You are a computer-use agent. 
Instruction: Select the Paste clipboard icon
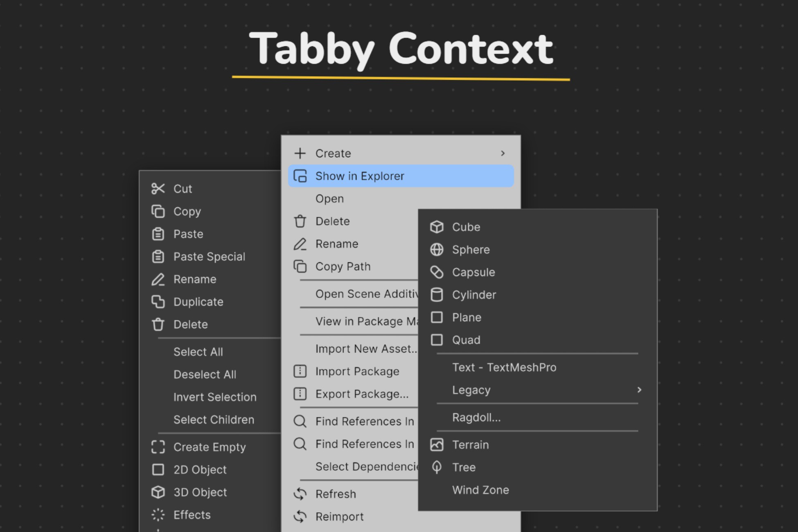(158, 234)
